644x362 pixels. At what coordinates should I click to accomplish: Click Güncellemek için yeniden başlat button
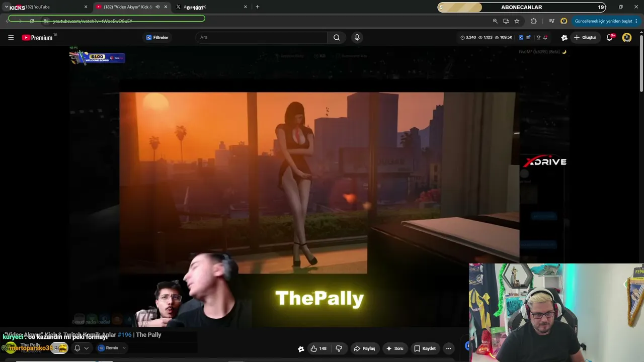tap(604, 21)
